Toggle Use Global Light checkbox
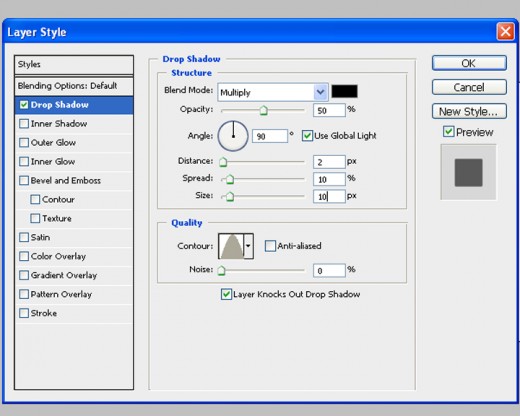The height and width of the screenshot is (416, 520). (x=307, y=136)
